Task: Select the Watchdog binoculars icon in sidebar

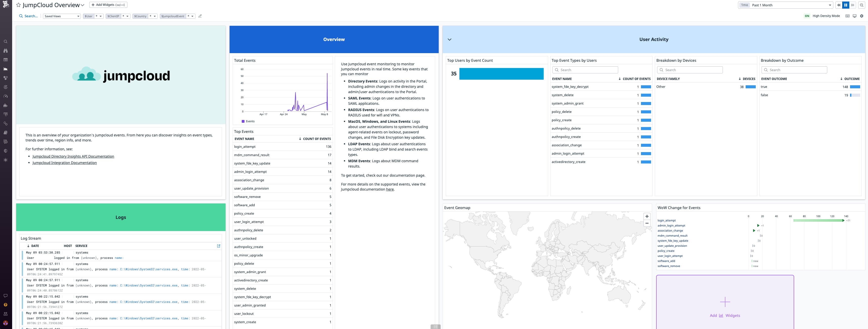Action: (x=5, y=50)
